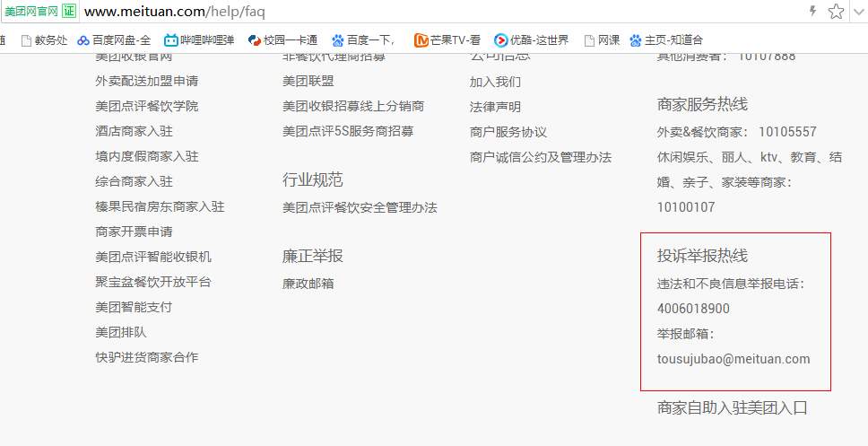
Task: Click the hotline number 10100107
Action: pyautogui.click(x=686, y=207)
